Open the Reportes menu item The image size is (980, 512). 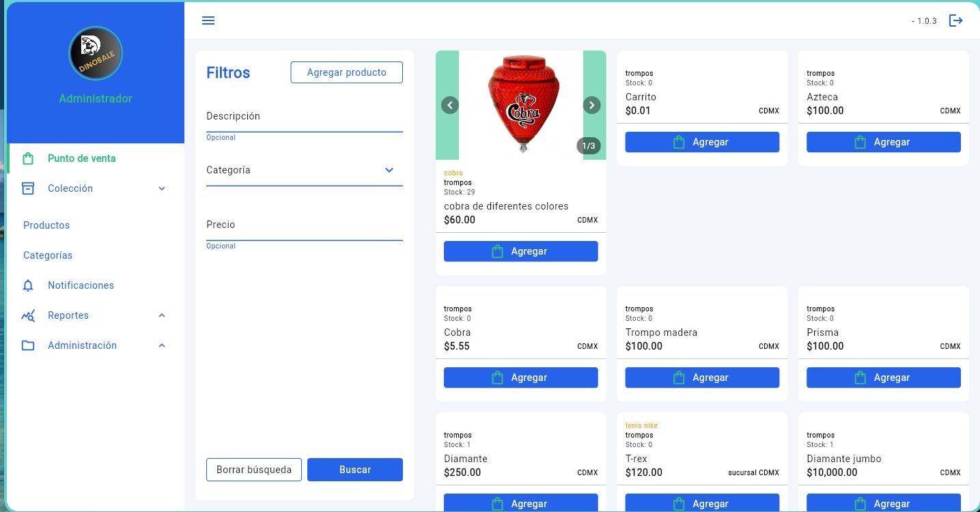click(96, 315)
